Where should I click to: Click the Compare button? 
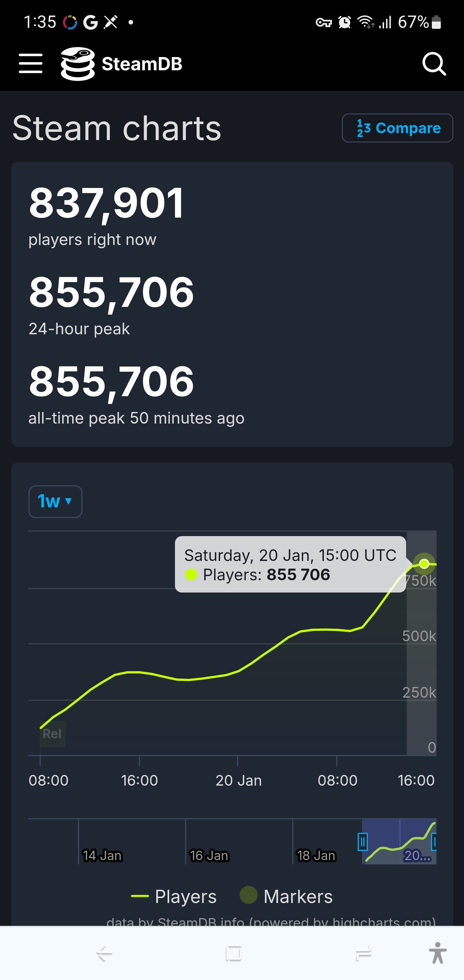tap(397, 128)
